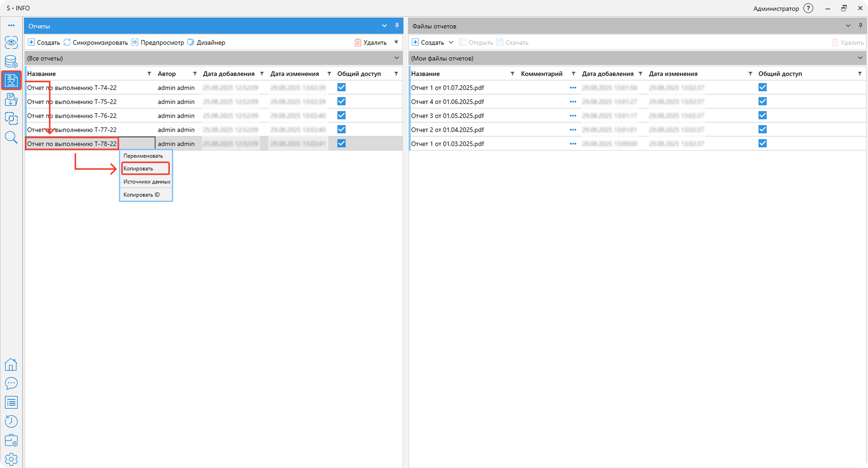Image resolution: width=868 pixels, height=468 pixels.
Task: Expand the (Все отчеты) filter dropdown
Action: point(397,58)
